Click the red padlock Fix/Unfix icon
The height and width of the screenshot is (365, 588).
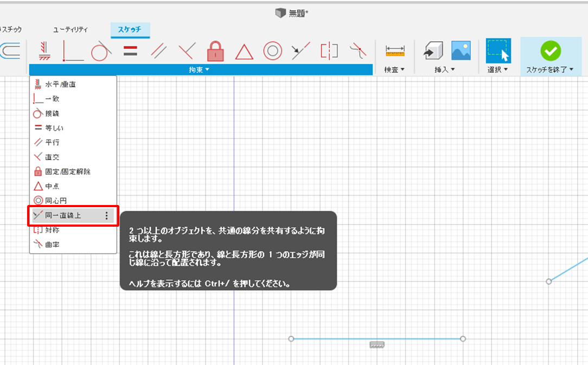215,51
